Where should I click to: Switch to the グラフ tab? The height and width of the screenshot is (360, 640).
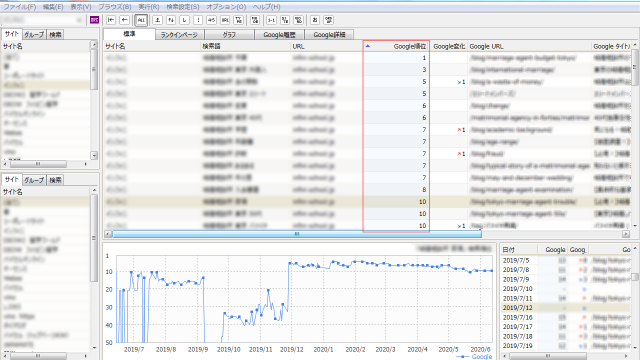229,35
